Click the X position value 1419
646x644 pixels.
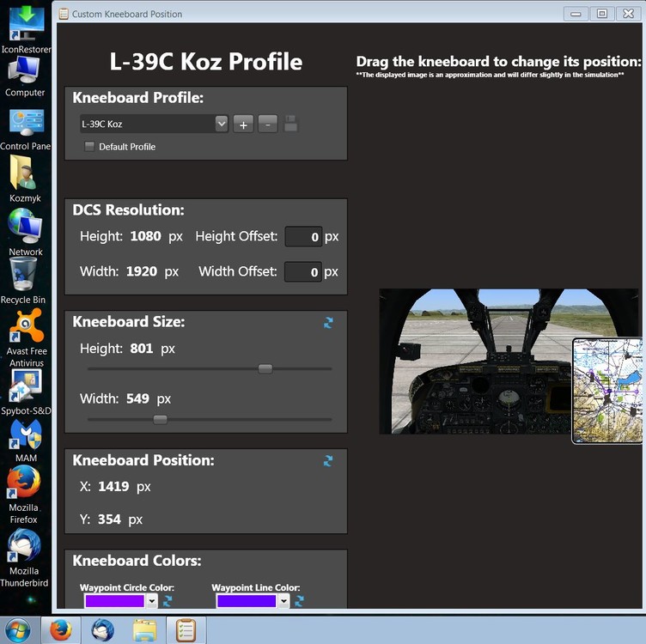[113, 486]
